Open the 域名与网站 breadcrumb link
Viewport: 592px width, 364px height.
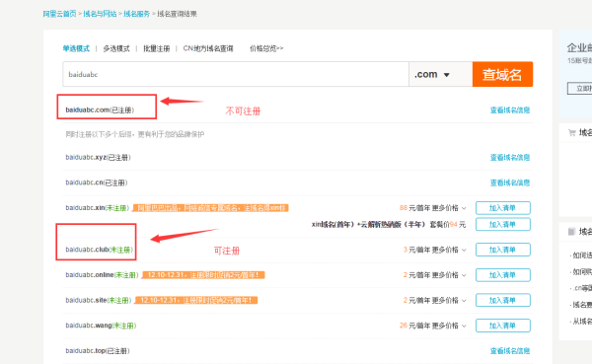pos(100,14)
